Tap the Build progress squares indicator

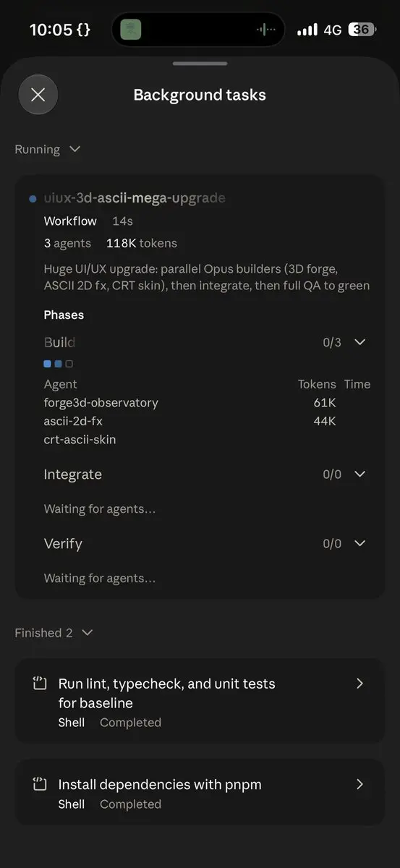[59, 364]
